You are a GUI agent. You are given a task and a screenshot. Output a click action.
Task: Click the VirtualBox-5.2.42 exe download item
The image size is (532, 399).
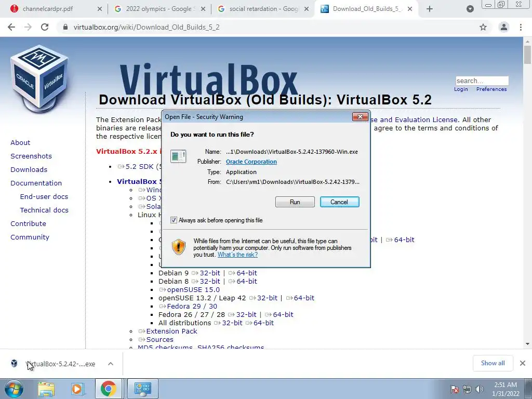[x=54, y=364]
